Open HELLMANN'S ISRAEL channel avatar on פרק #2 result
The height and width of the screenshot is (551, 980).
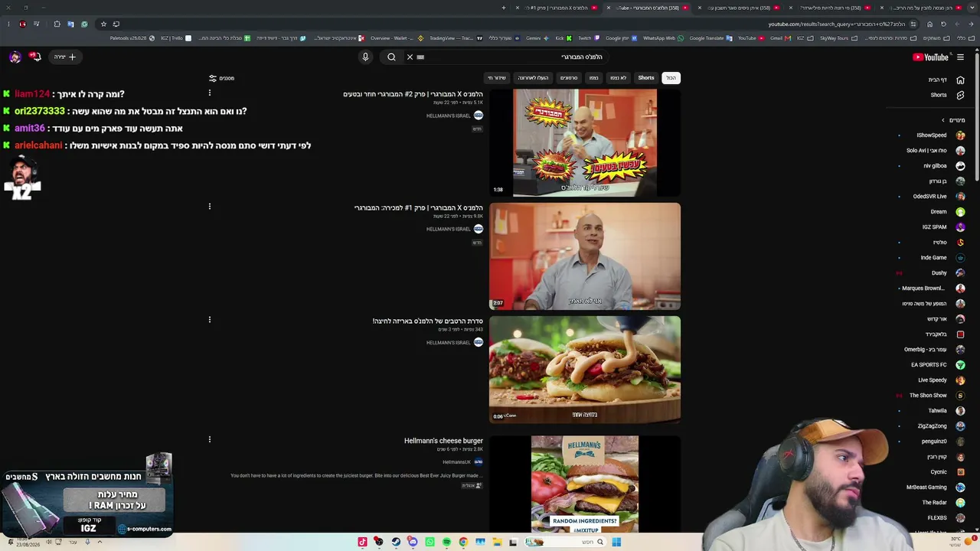coord(479,116)
